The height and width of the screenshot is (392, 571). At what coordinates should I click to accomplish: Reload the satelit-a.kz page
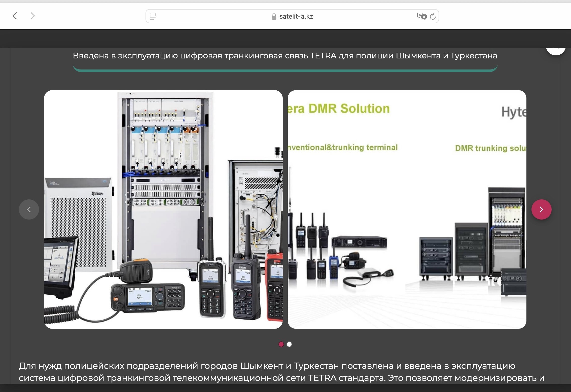pyautogui.click(x=433, y=16)
